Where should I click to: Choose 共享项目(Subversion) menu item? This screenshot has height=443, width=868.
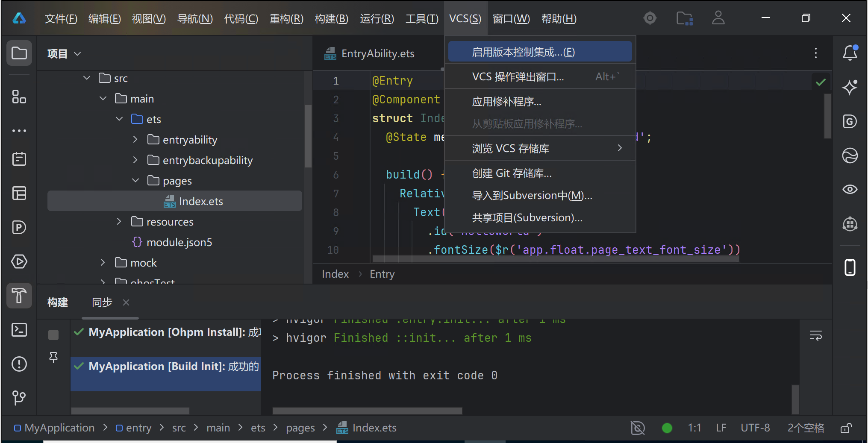point(540,217)
